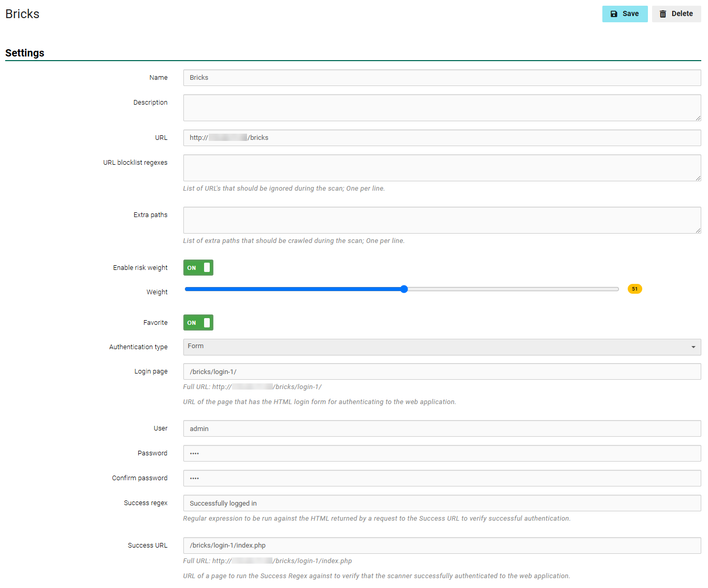Click the dropdown caret on Authentication type
The height and width of the screenshot is (588, 708).
[694, 347]
